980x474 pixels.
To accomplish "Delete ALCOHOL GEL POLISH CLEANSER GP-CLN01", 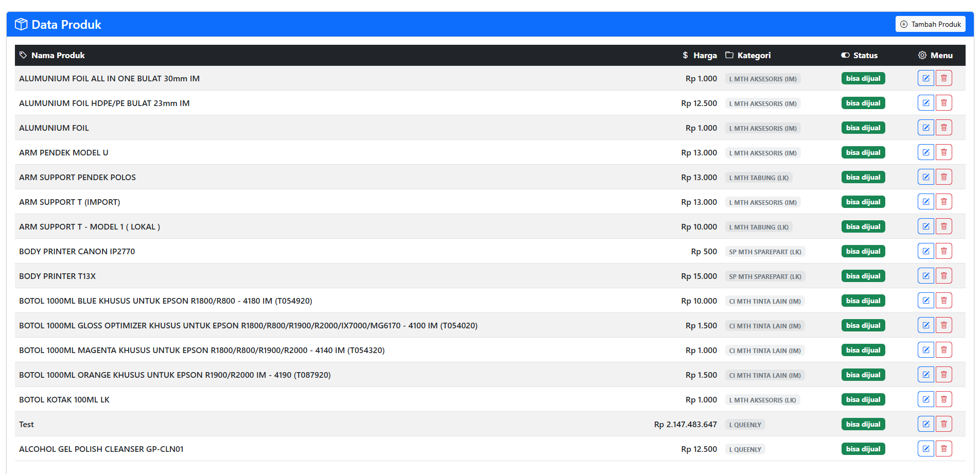I will [x=943, y=449].
